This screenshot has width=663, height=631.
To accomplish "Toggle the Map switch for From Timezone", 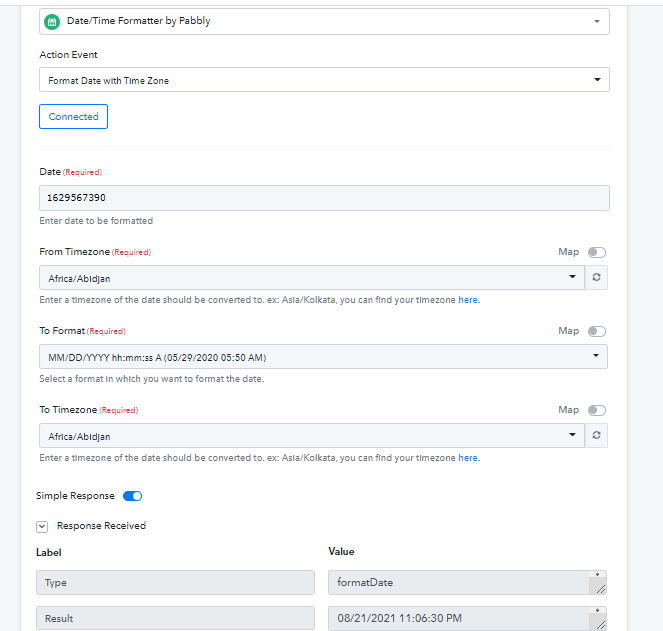I will click(x=597, y=252).
